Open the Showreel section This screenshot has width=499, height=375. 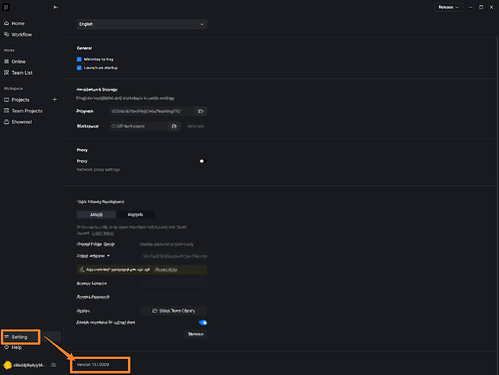[x=22, y=122]
